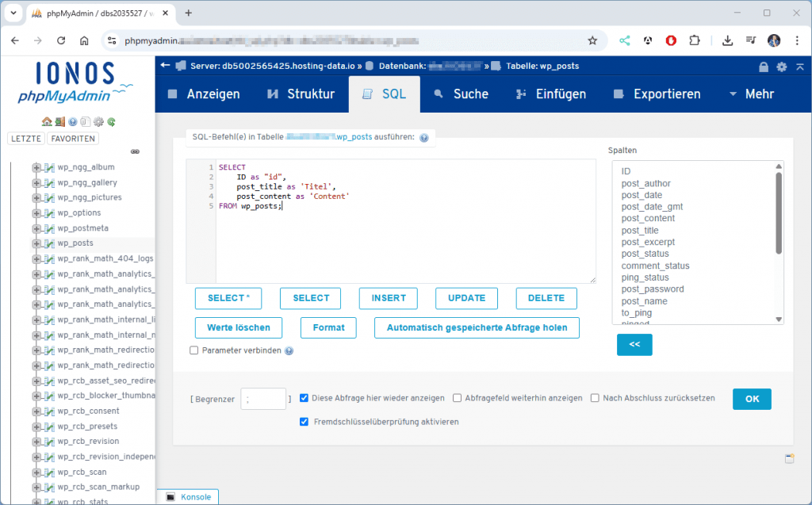
Task: Uncheck 'Diese Abfrage hier wieder anzeigen'
Action: pyautogui.click(x=304, y=398)
